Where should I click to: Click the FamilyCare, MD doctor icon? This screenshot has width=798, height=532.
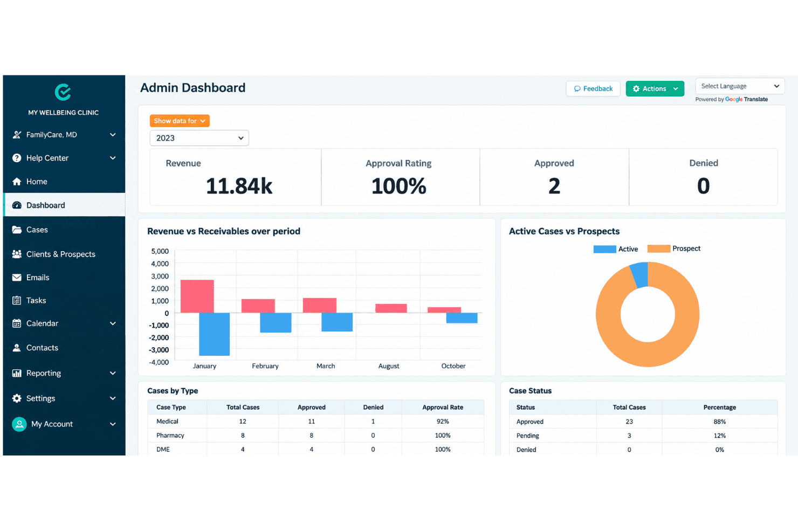(x=17, y=135)
